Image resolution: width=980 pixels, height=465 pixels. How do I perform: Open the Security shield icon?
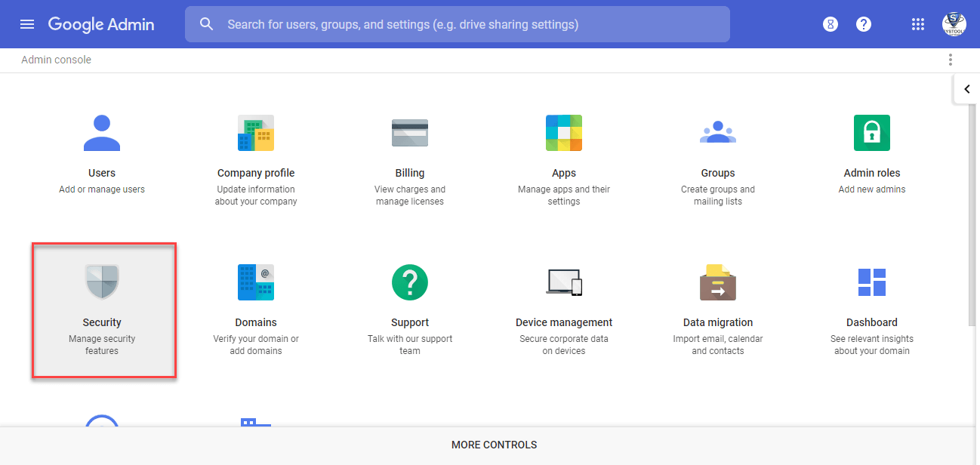click(102, 282)
